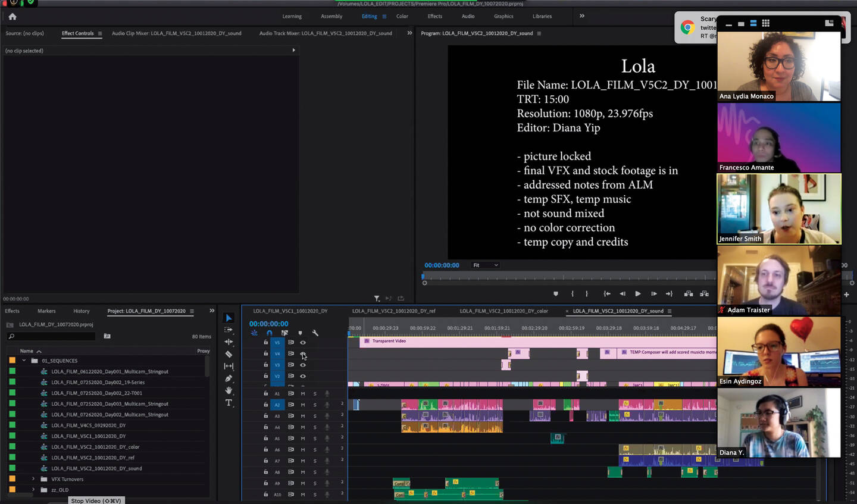857x504 pixels.
Task: Select the Razor tool
Action: tap(229, 354)
